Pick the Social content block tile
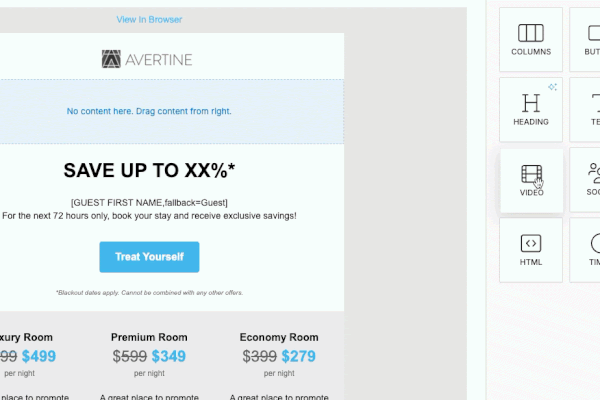The width and height of the screenshot is (600, 400). (x=586, y=179)
